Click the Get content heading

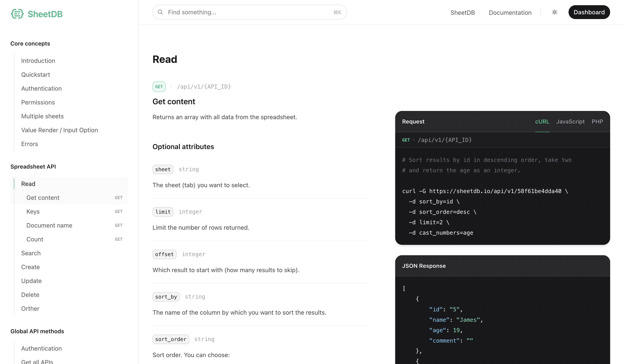174,102
